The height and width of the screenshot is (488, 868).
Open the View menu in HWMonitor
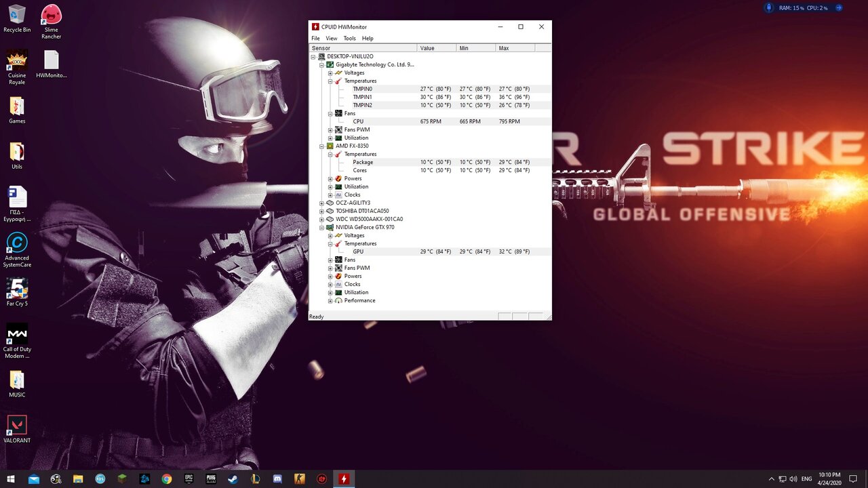331,39
